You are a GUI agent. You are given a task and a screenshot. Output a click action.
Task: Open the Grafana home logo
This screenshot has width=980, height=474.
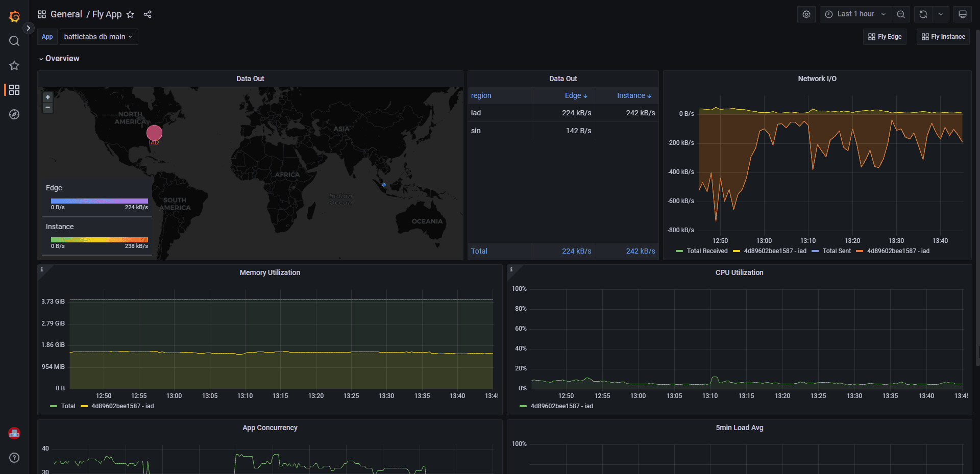point(14,17)
